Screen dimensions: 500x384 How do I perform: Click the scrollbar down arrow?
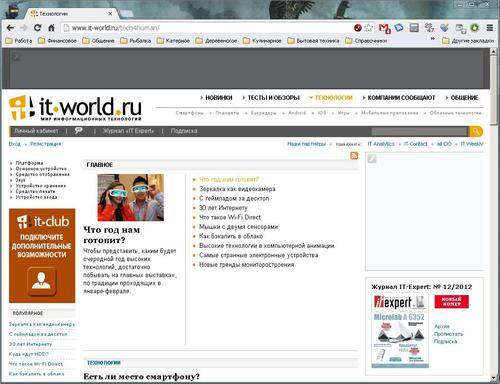point(493,378)
